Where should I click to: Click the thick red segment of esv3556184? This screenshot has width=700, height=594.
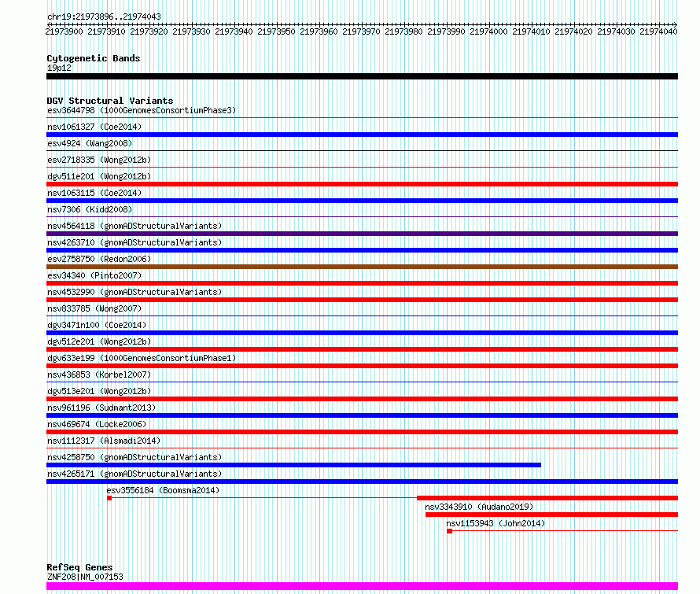click(x=547, y=498)
